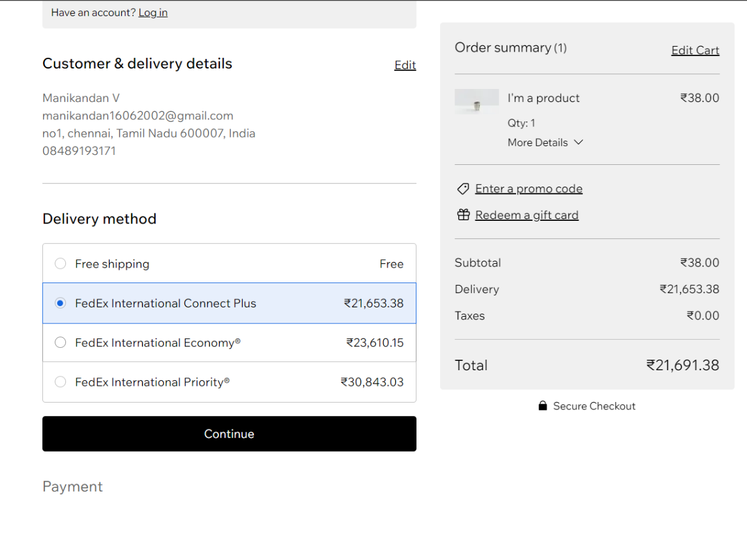This screenshot has width=747, height=560.
Task: Expand More Details chevron for product
Action: tap(578, 142)
